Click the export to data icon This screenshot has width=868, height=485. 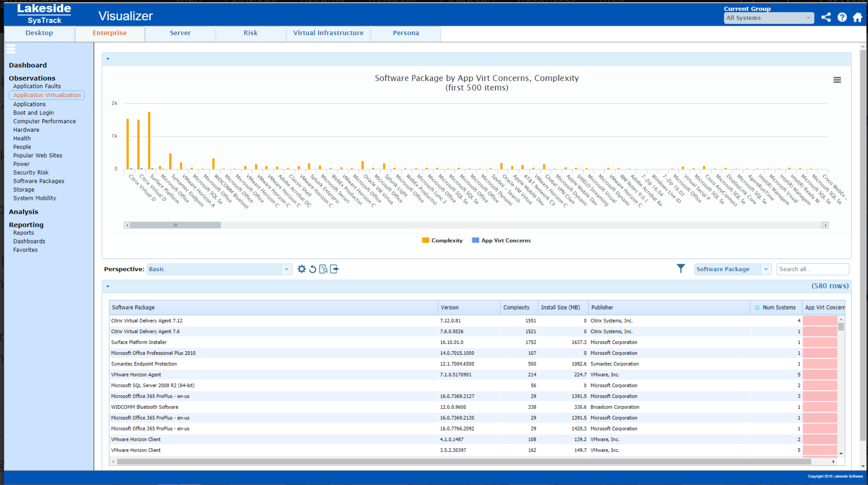[333, 269]
